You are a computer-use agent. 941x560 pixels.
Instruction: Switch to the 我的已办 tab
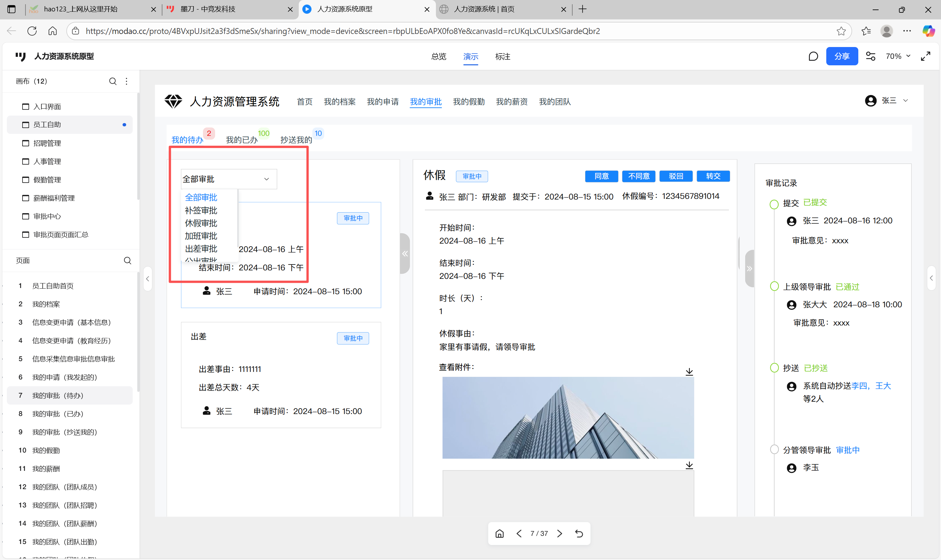tap(241, 140)
